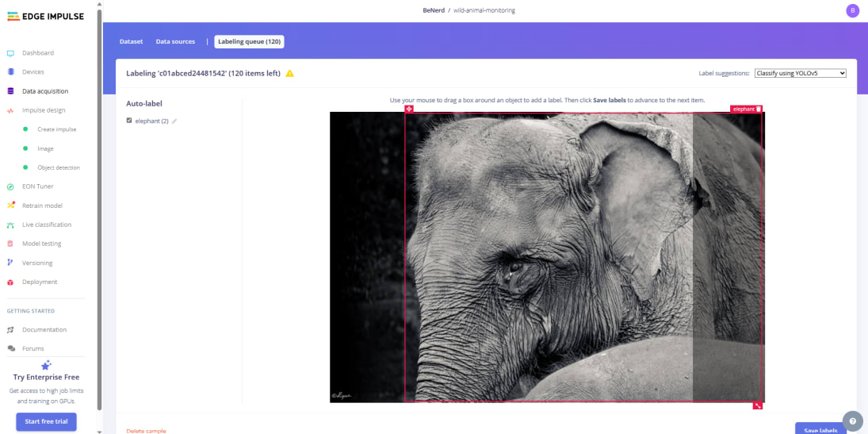868x434 pixels.
Task: Click the Data acquisition database icon
Action: pos(10,91)
